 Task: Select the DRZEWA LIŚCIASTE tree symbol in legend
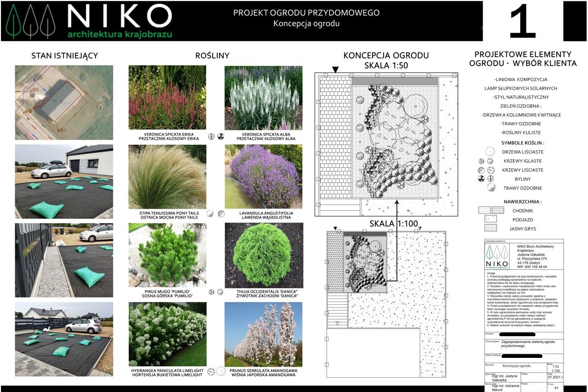pyautogui.click(x=491, y=151)
